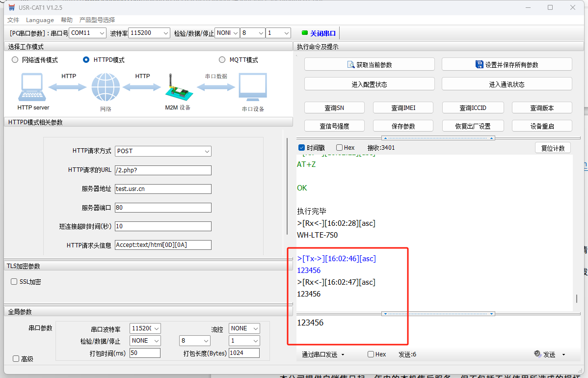The height and width of the screenshot is (378, 588).
Task: Click 查询ICCID button
Action: 473,108
